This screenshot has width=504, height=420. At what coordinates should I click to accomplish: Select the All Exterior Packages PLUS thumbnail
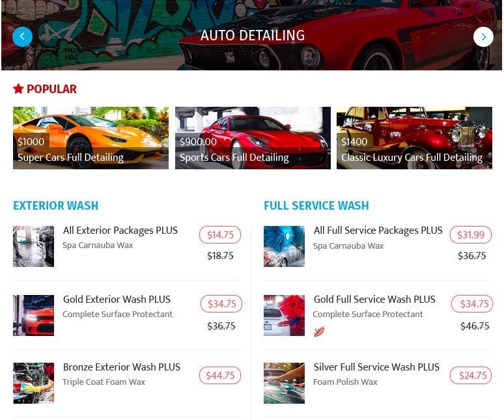click(33, 246)
